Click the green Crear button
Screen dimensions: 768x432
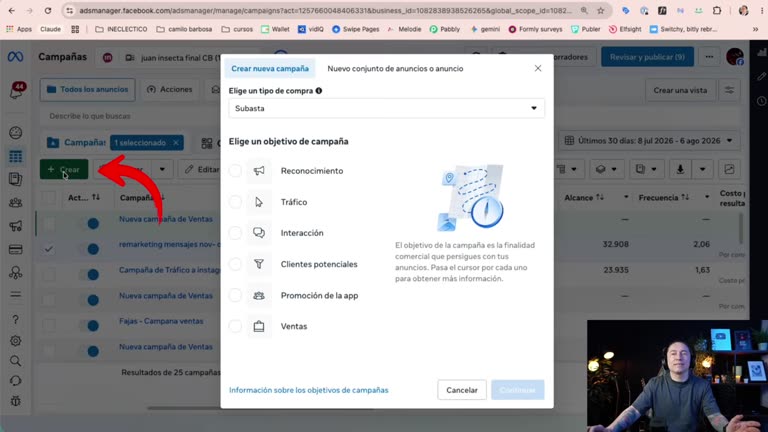coord(64,169)
